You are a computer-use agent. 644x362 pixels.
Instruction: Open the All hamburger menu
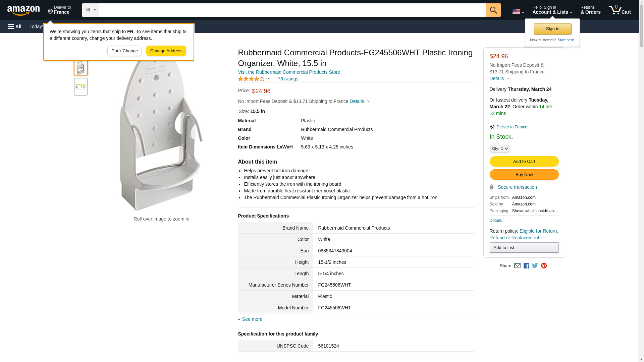(x=15, y=26)
